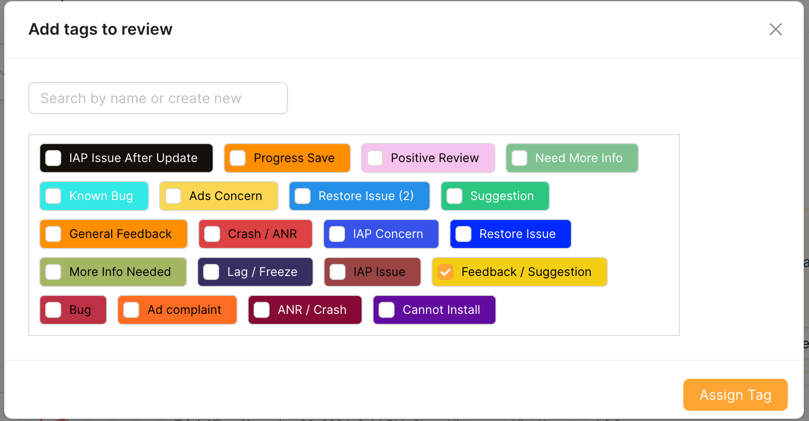
Task: Toggle the Ad complaint checkbox
Action: (131, 310)
